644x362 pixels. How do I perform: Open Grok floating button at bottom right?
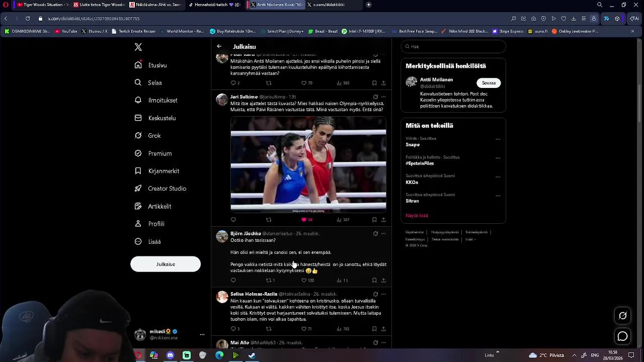[x=623, y=316]
